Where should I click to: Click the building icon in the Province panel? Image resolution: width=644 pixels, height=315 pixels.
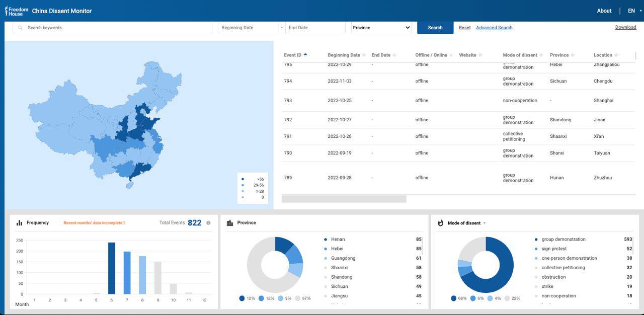(230, 223)
